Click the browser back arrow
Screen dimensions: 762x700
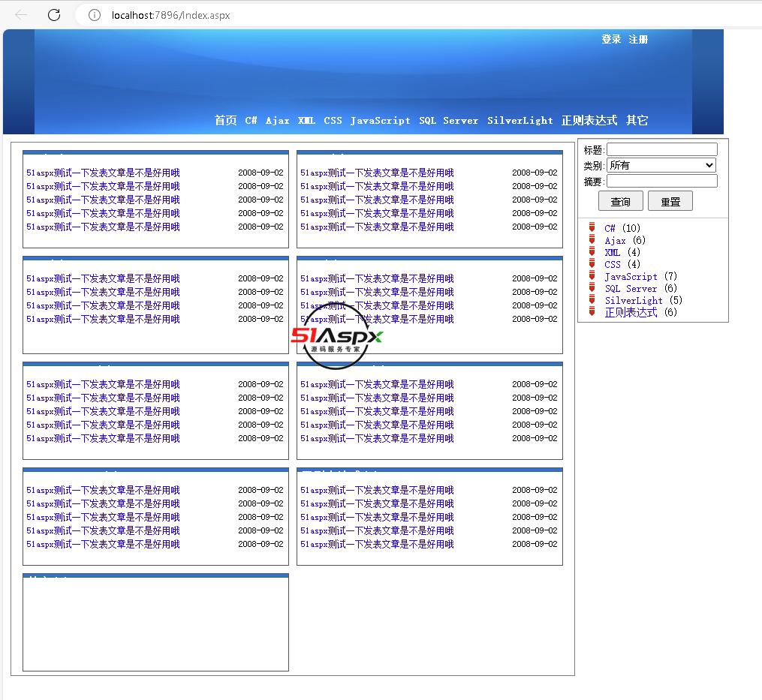(x=21, y=15)
